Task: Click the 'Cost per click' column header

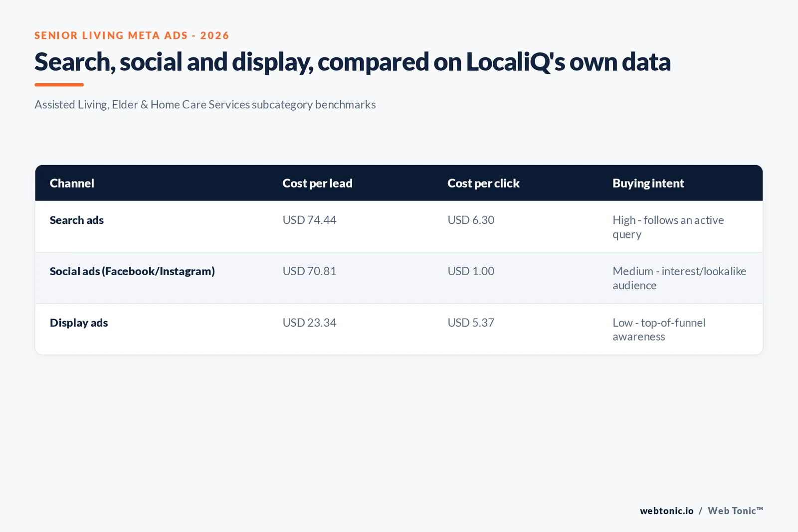Action: (x=483, y=183)
